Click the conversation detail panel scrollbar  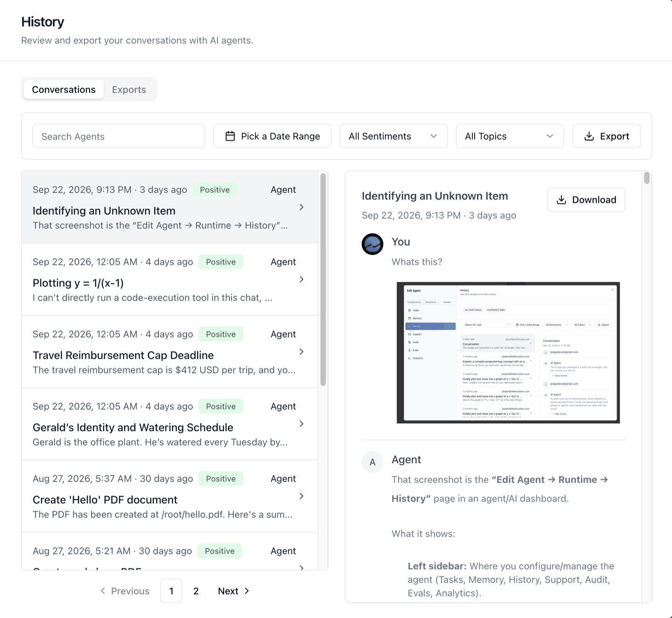tap(647, 178)
